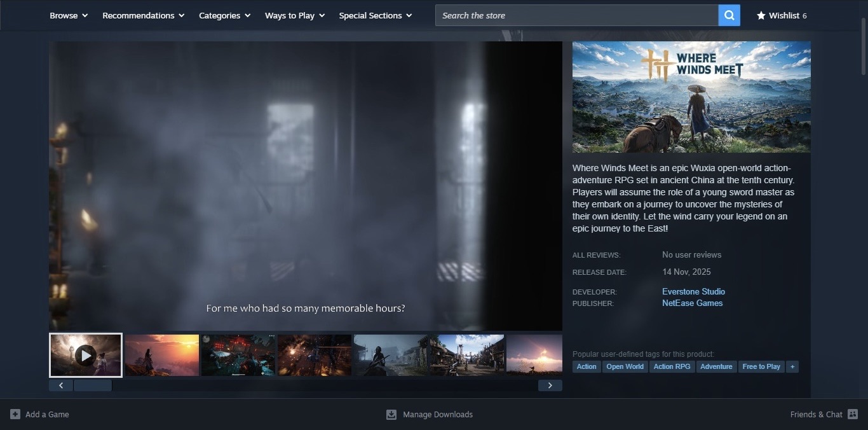Click the thumbnail strip scrollbar handle
This screenshot has height=430, width=868.
click(93, 385)
